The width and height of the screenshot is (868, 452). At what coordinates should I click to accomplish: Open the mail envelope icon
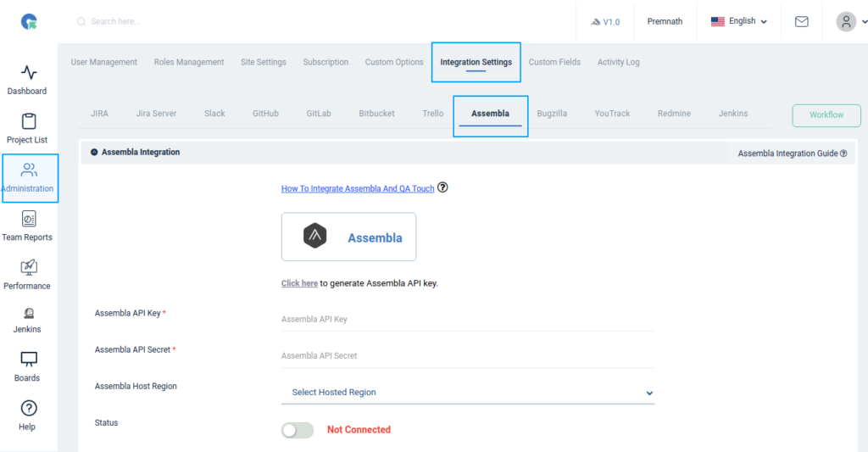click(x=802, y=21)
